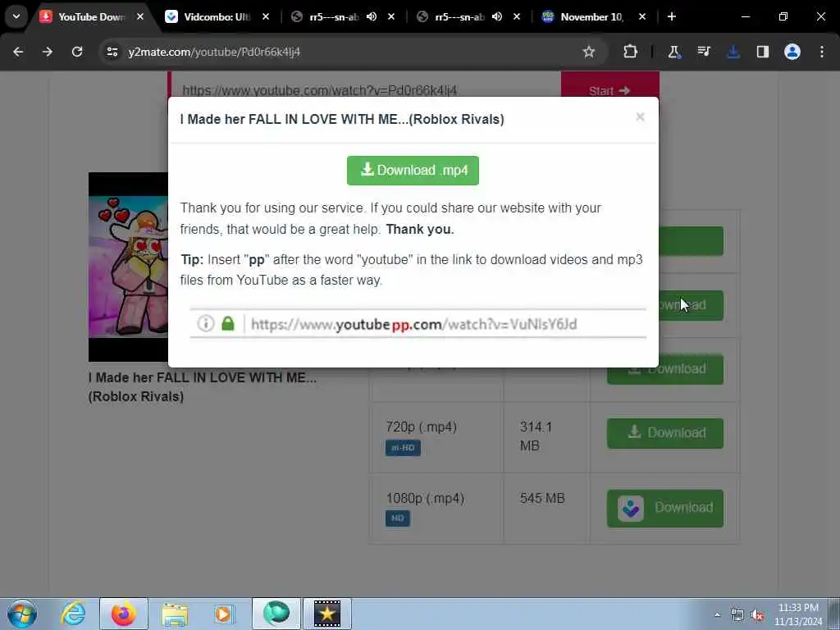
Task: Show hidden system tray icons arrow
Action: pyautogui.click(x=717, y=615)
